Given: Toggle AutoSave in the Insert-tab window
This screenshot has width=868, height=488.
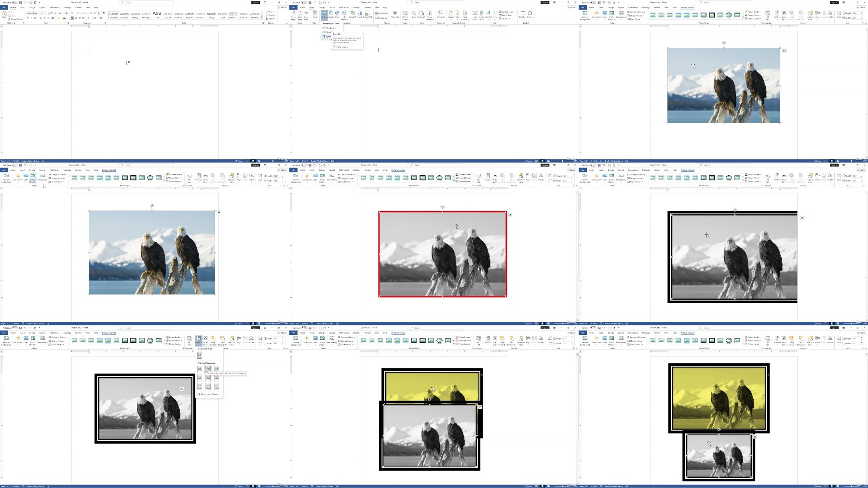Looking at the screenshot, I should 304,2.
